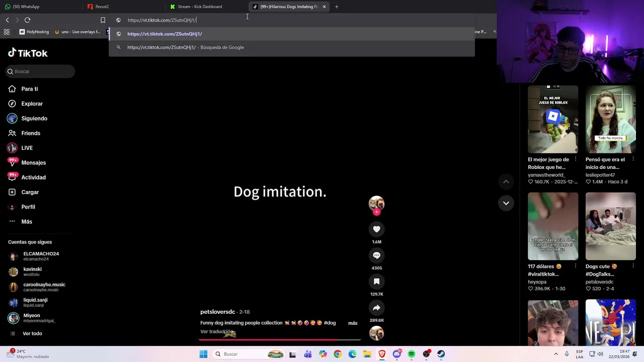Seek the red video progress bar
This screenshot has height=362, width=644.
[280, 339]
